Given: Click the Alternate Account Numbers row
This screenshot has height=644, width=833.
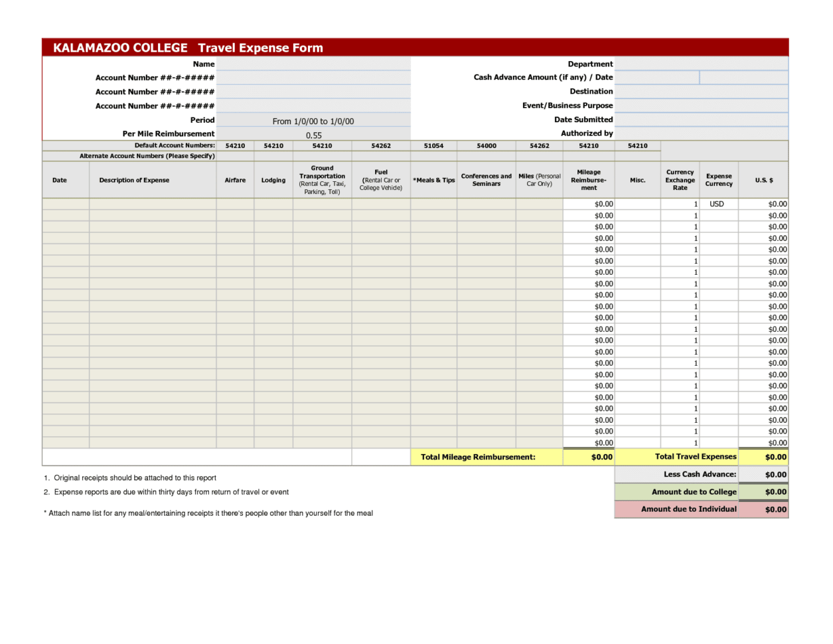Looking at the screenshot, I should pos(129,156).
